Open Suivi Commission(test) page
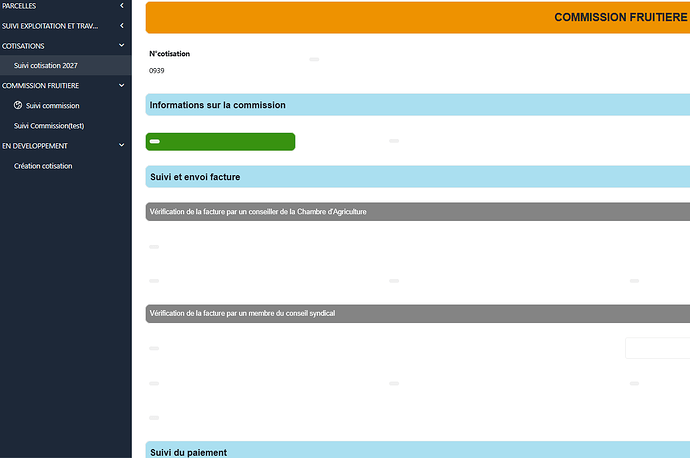Screen dimensions: 690x458 click(49, 126)
